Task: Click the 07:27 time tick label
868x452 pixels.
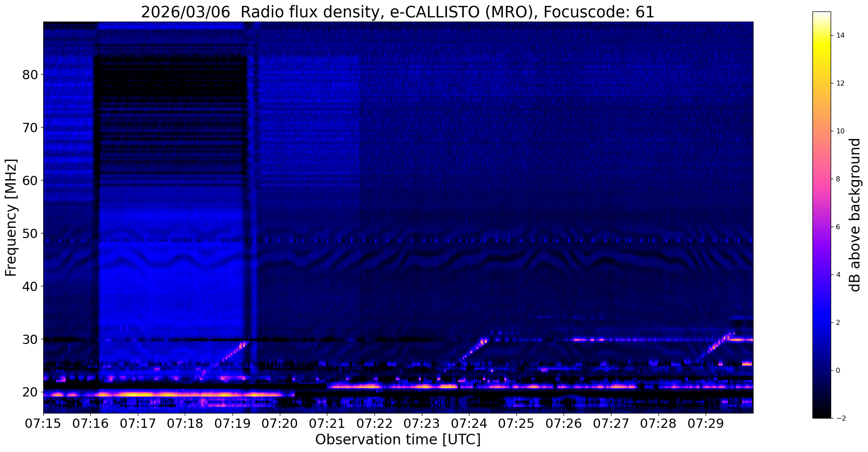Action: click(611, 423)
